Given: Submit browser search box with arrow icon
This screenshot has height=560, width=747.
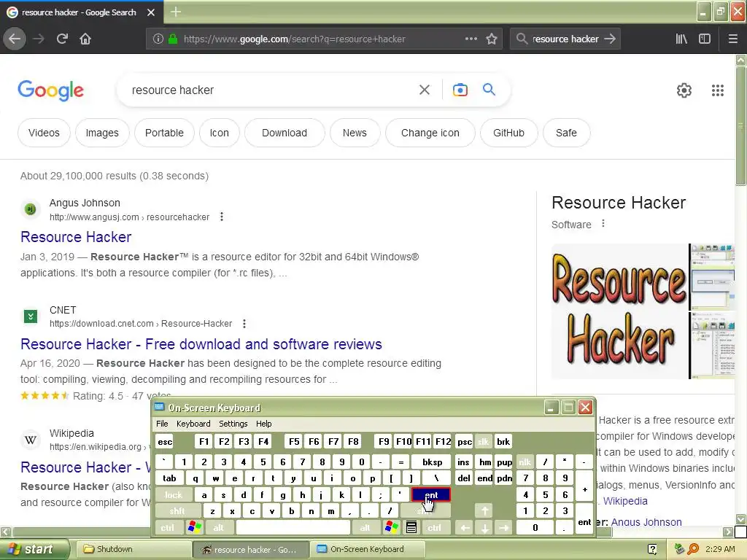Looking at the screenshot, I should tap(610, 39).
